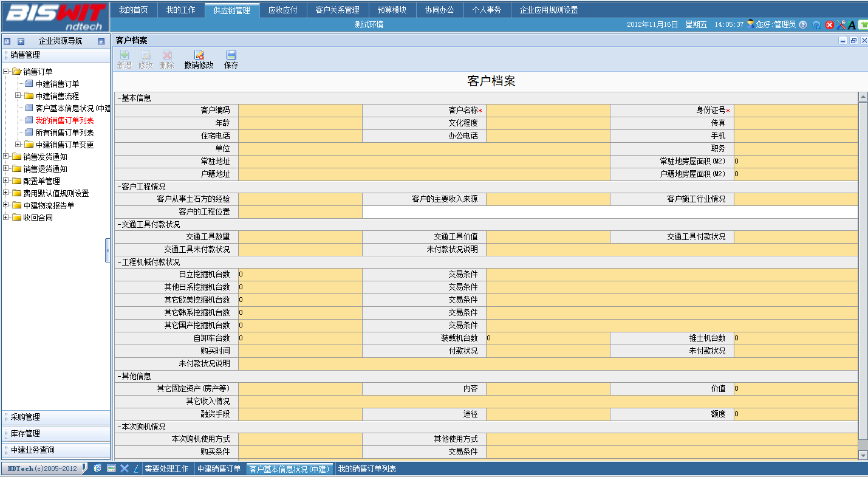Click the restore icon of 客户档案 panel
The image size is (868, 477).
point(853,41)
